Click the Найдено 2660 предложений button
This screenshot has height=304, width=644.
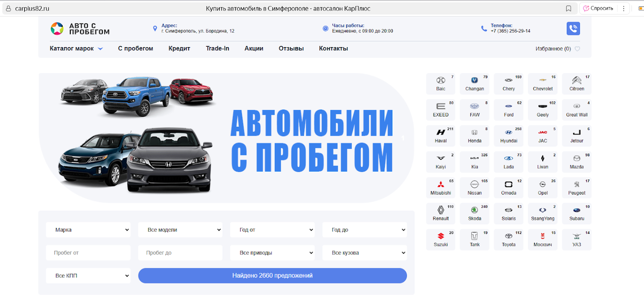273,276
